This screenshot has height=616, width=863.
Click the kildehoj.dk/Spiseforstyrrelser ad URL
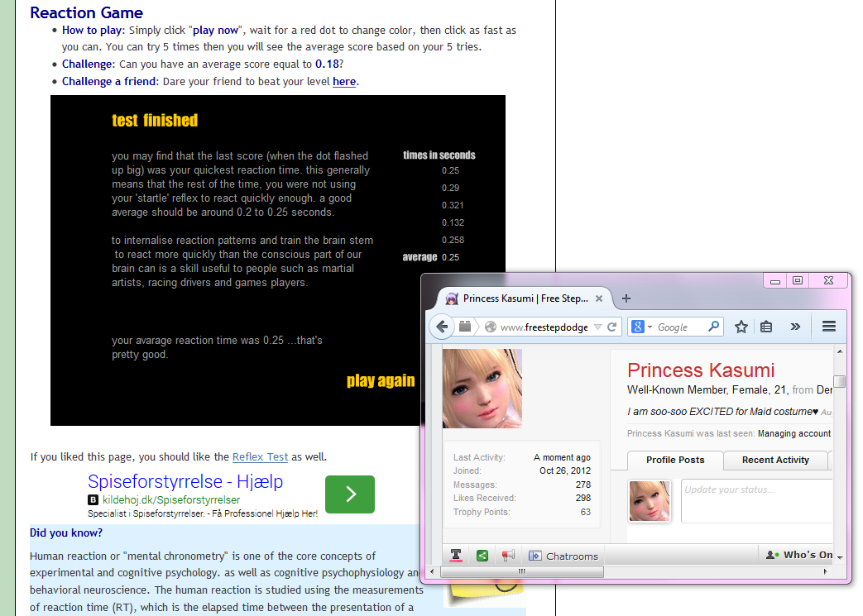[x=171, y=500]
